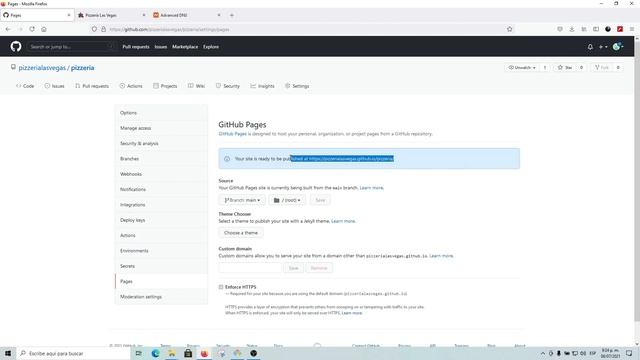Bookmark this page with star icon

coord(509,29)
